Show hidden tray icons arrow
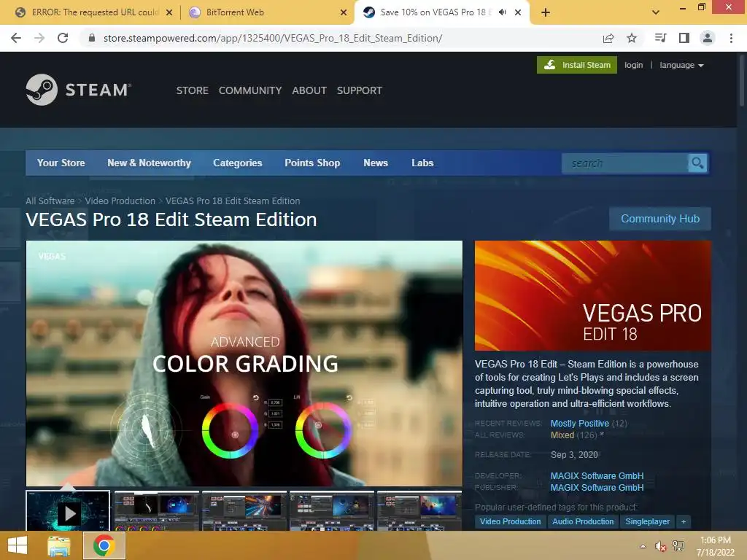 point(643,546)
